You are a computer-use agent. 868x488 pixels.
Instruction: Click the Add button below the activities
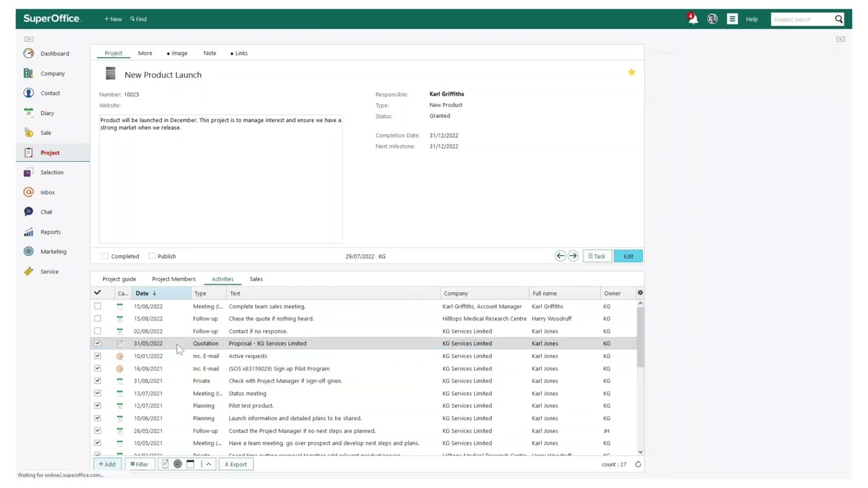pyautogui.click(x=107, y=464)
